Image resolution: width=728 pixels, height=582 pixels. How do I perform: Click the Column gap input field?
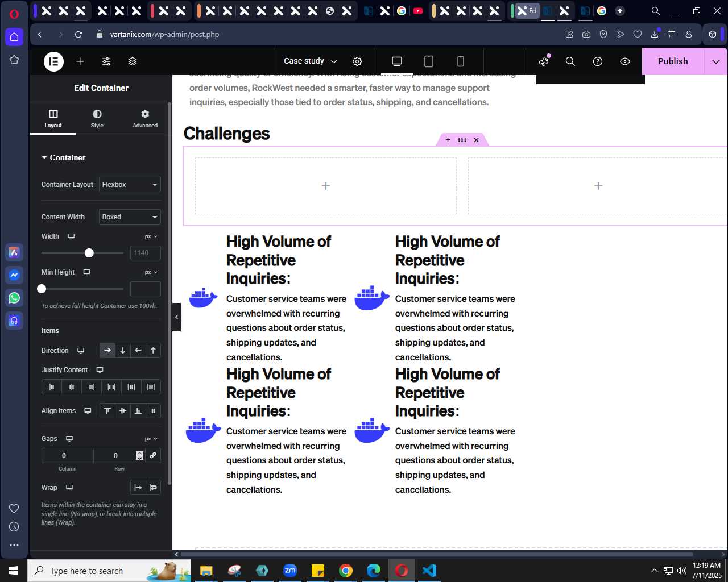point(67,455)
